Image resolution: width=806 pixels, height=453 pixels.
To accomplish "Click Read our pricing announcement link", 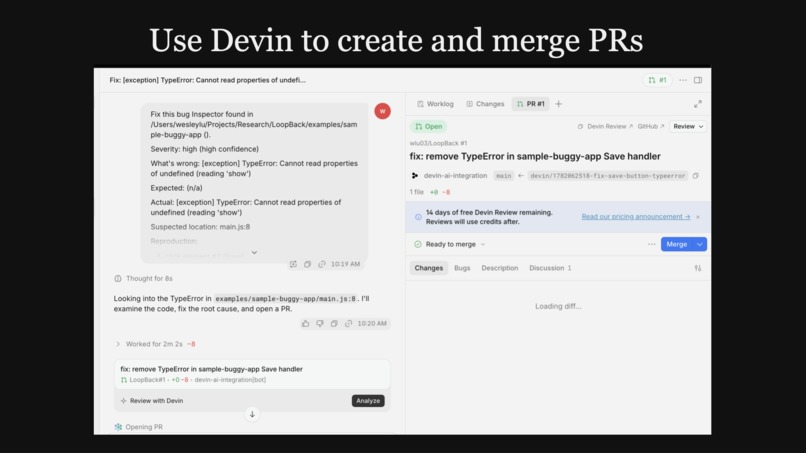I will (x=636, y=216).
